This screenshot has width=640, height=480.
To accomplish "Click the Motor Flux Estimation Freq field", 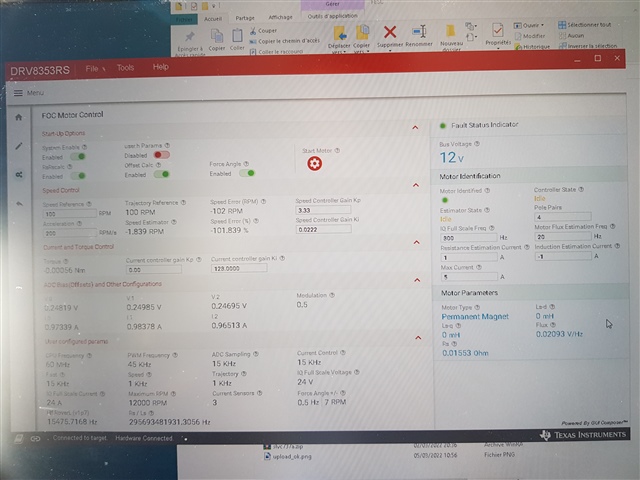I will pyautogui.click(x=563, y=236).
